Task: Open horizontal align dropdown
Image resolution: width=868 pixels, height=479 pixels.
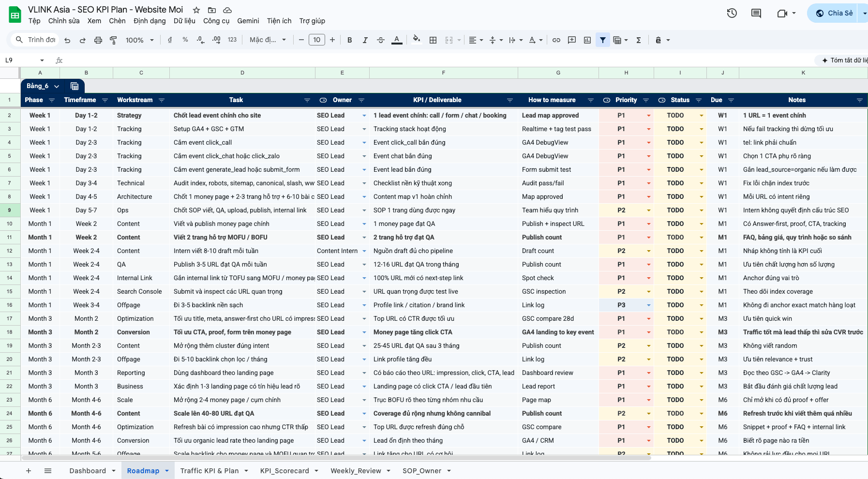Action: pos(476,40)
